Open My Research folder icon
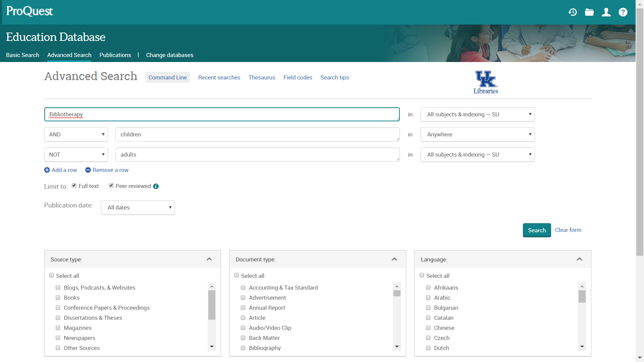The height and width of the screenshot is (362, 644). (x=589, y=12)
